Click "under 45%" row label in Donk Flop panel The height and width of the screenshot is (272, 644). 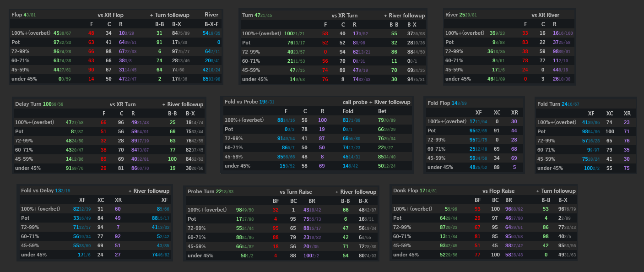[406, 255]
